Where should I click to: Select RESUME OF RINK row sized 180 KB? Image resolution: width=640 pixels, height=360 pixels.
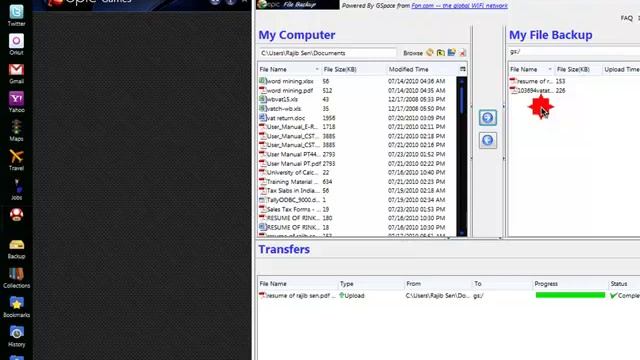(x=357, y=218)
